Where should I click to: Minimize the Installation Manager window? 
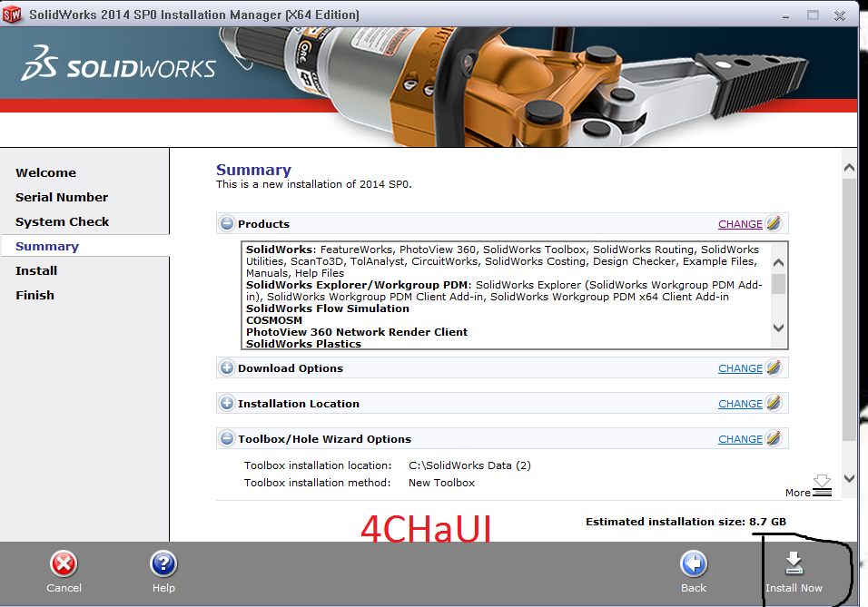[785, 16]
